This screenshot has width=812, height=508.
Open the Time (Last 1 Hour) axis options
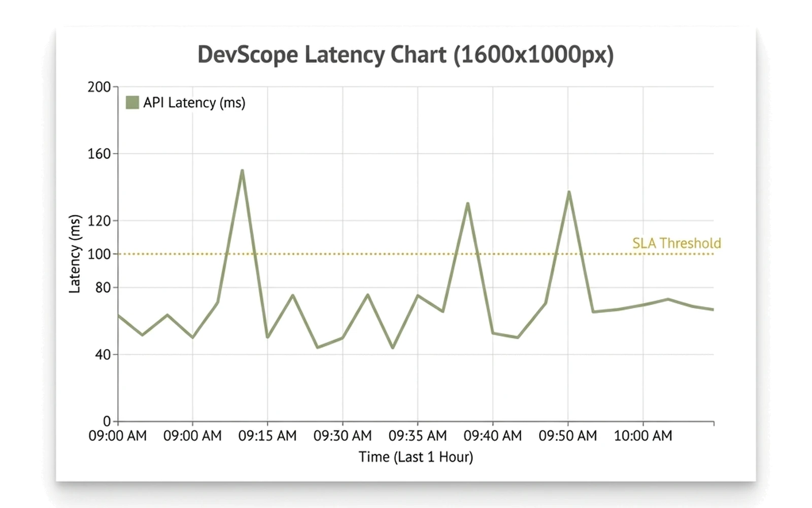416,456
